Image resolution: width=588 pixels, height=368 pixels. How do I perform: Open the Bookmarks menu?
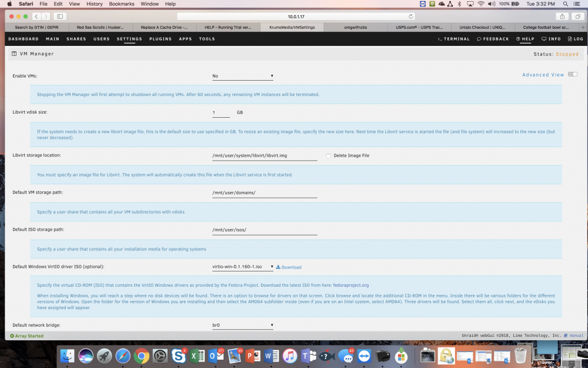[x=122, y=4]
